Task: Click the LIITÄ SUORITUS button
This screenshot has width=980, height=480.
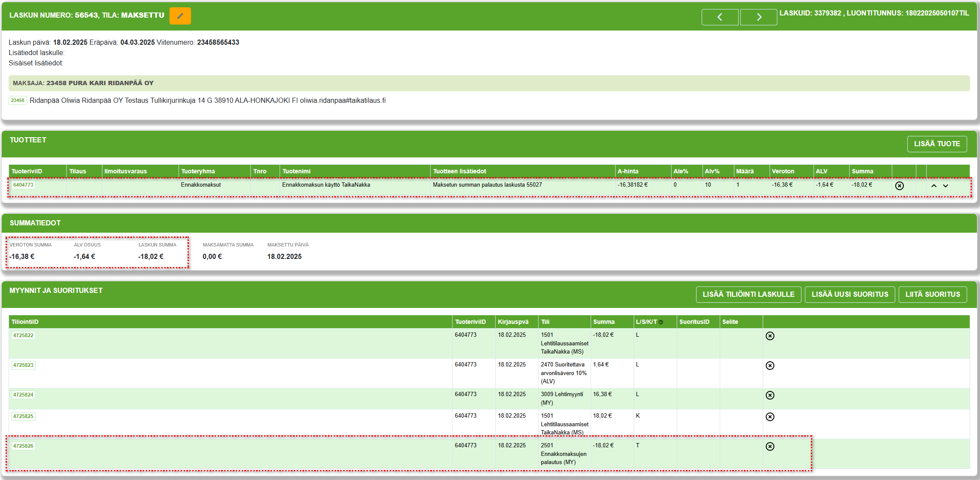Action: click(932, 294)
